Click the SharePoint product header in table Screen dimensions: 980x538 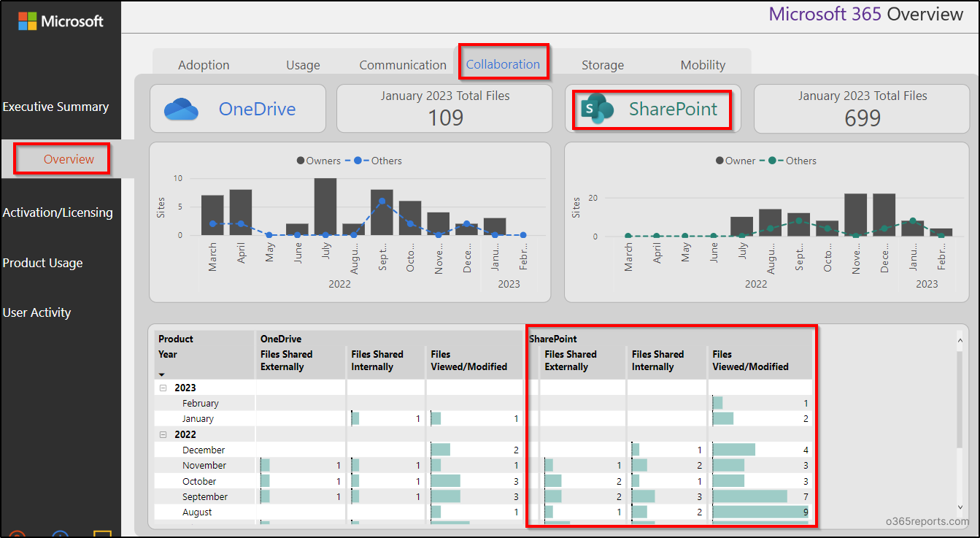click(553, 339)
